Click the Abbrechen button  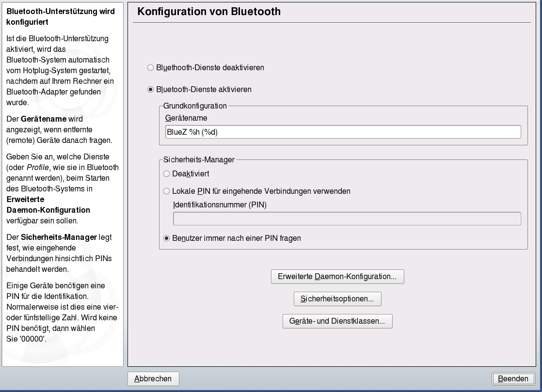(x=153, y=379)
